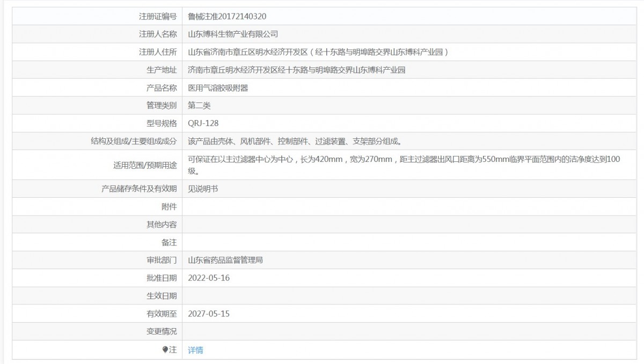Viewport: 644px width, 364px height.
Task: Click the storage condition value 见说明书
Action: 203,189
